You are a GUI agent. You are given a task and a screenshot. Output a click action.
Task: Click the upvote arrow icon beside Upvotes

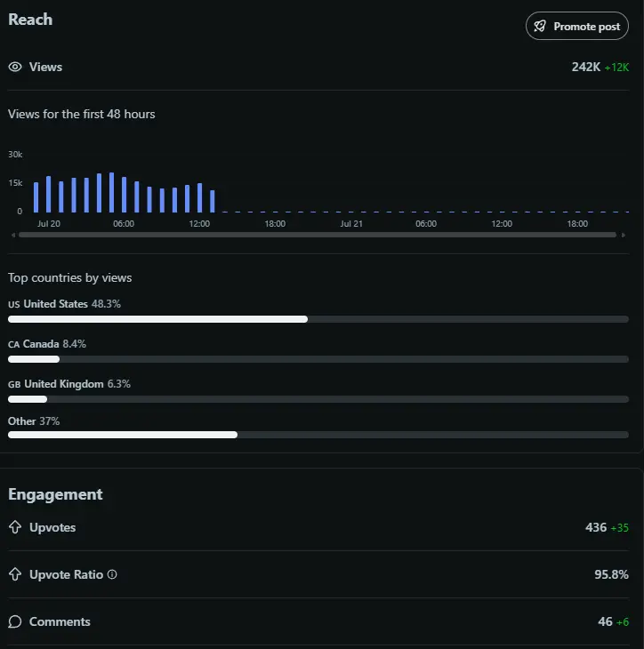point(15,527)
